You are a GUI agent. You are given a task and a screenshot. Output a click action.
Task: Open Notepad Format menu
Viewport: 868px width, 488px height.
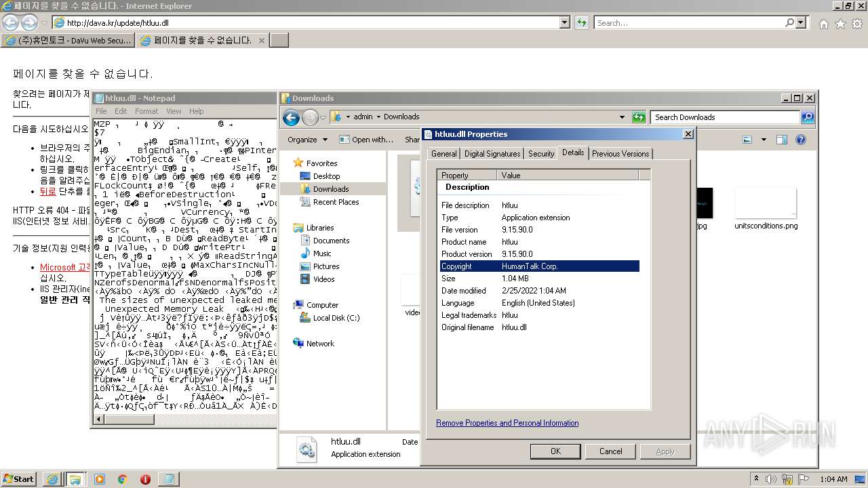pos(146,111)
